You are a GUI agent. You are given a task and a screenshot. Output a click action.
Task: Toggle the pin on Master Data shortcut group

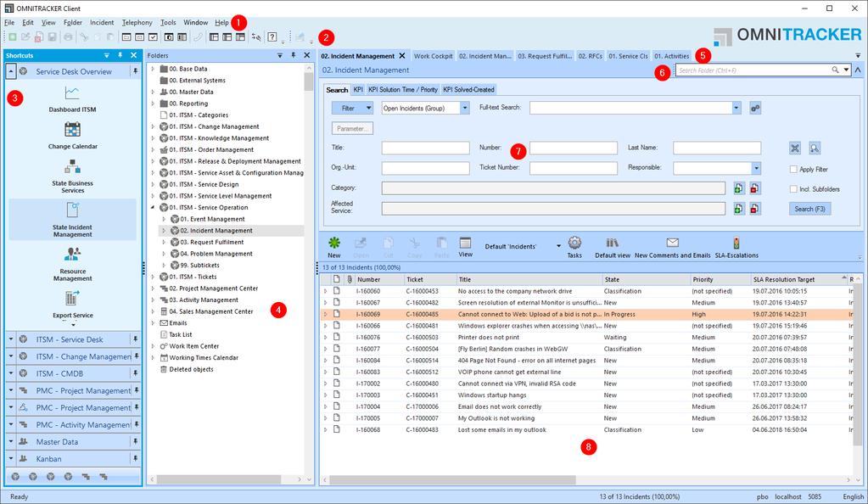pos(135,442)
